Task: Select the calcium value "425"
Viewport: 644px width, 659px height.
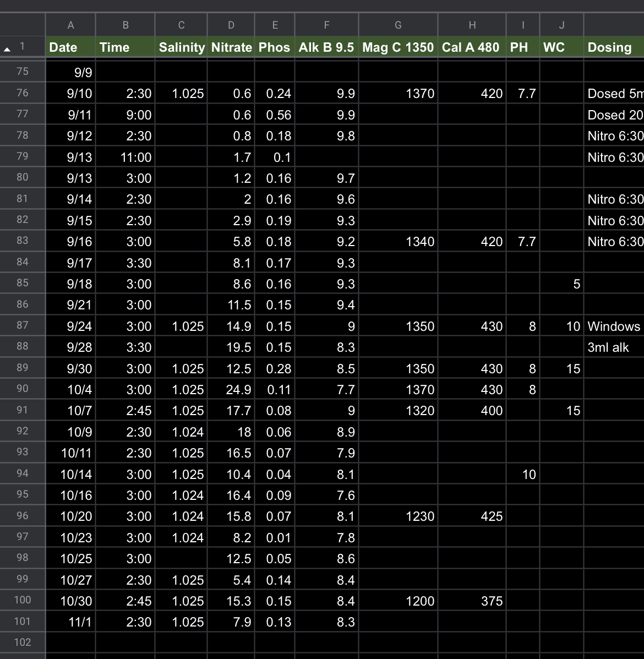Action: [x=472, y=516]
